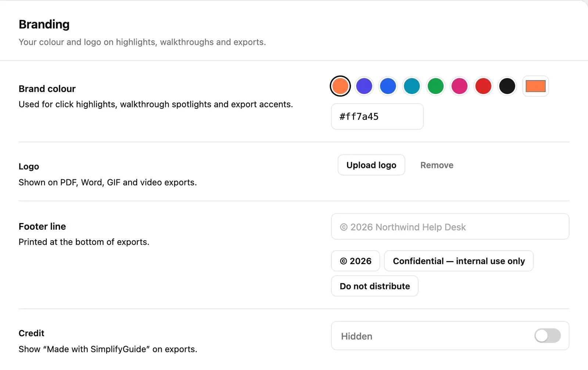Click the Upload logo button
The height and width of the screenshot is (370, 588).
click(x=372, y=165)
